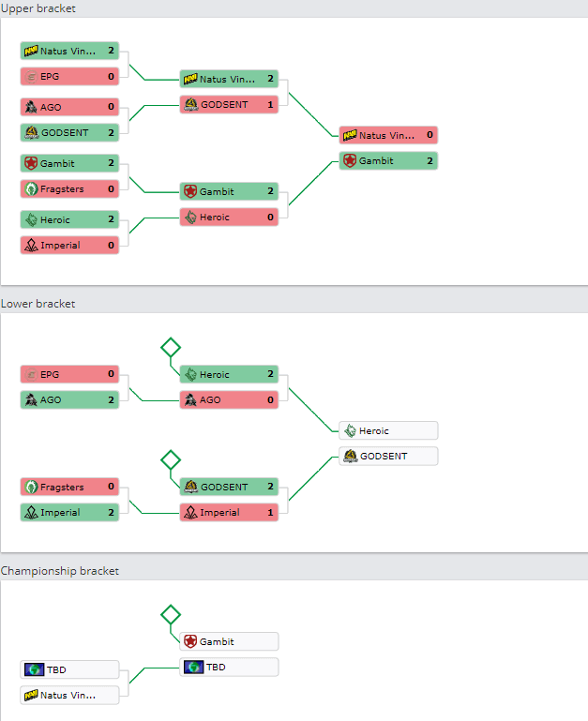
Task: Open the Upper bracket section header
Action: point(38,8)
